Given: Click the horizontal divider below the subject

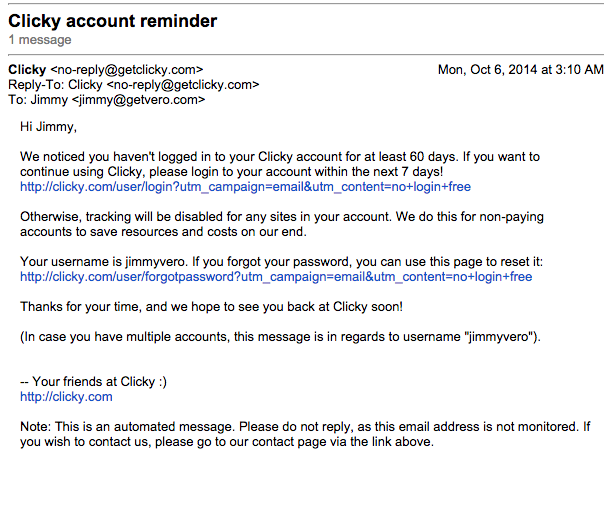Looking at the screenshot, I should [x=306, y=54].
